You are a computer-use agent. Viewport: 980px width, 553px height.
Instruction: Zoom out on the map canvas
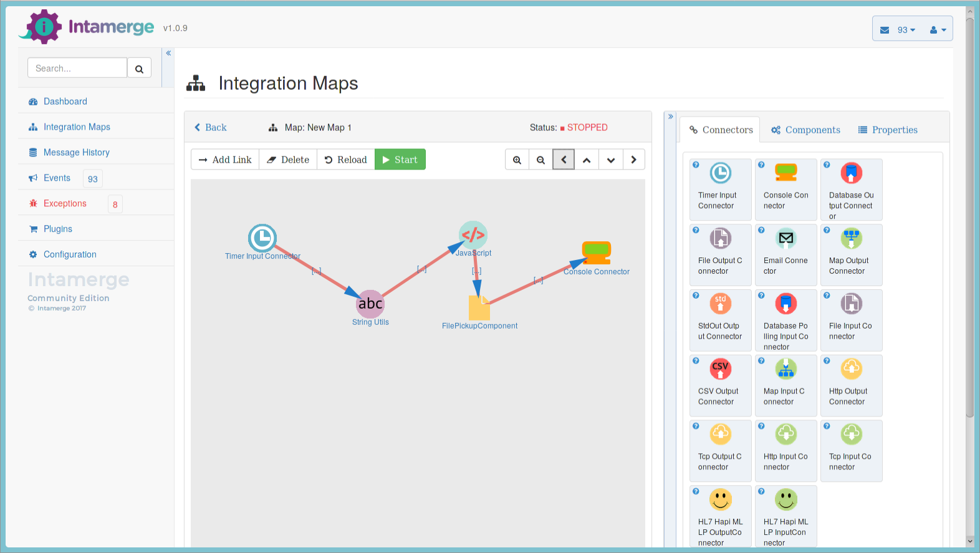[540, 160]
